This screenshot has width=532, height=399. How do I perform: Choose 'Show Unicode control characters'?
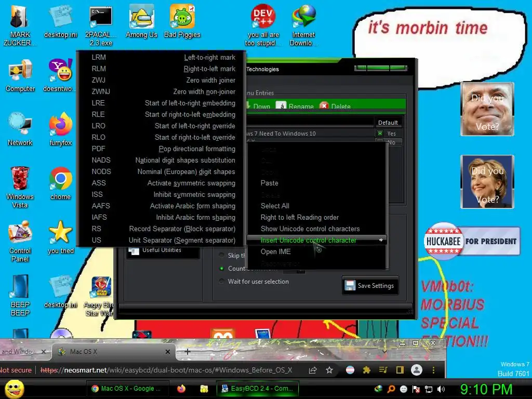pos(317,229)
